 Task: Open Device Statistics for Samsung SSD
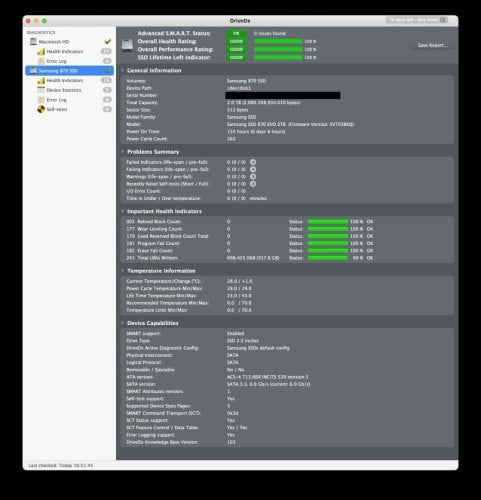click(63, 90)
